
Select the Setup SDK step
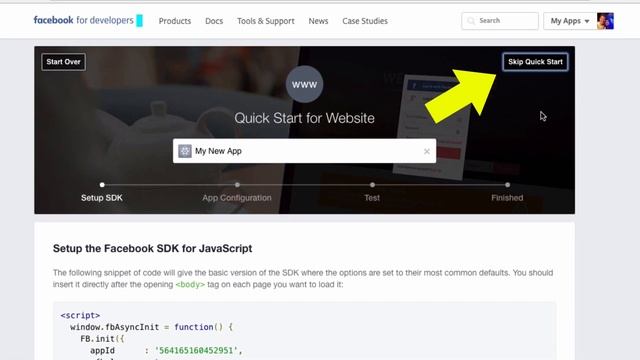pyautogui.click(x=102, y=193)
